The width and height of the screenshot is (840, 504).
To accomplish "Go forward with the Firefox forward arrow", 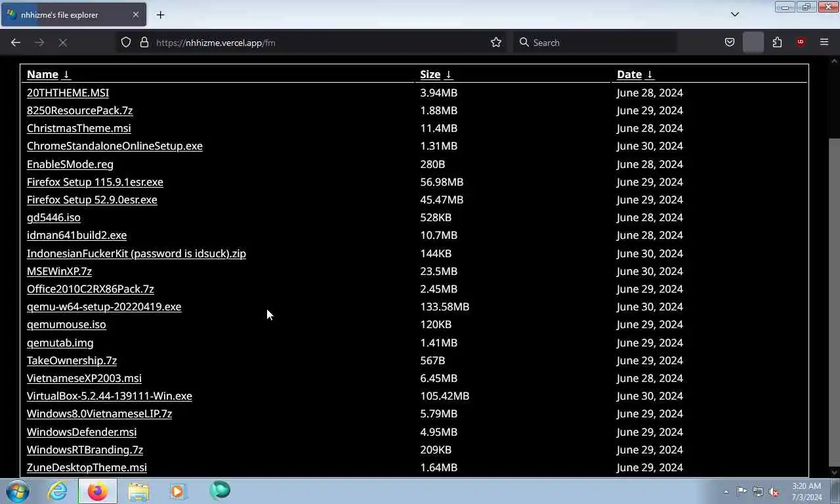I will pyautogui.click(x=39, y=42).
